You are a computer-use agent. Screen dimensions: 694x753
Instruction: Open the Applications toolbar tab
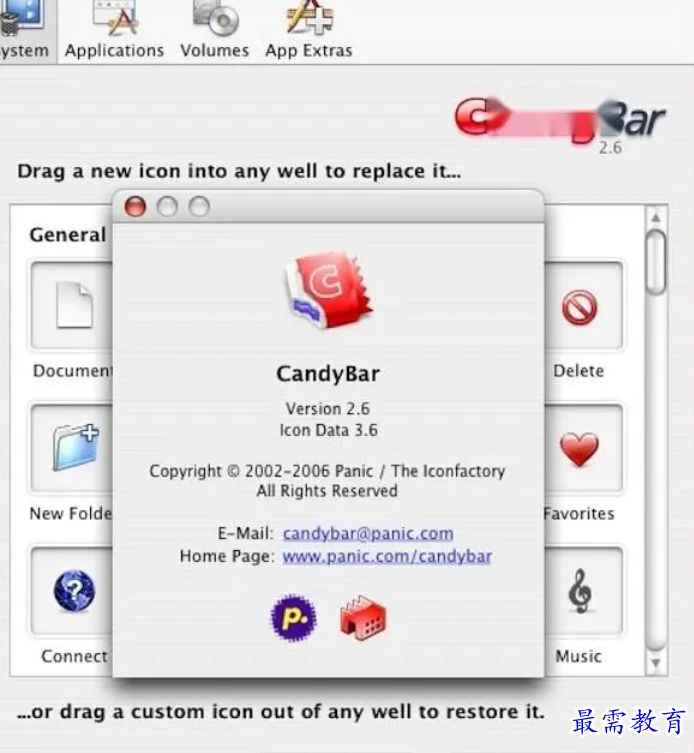point(114,31)
